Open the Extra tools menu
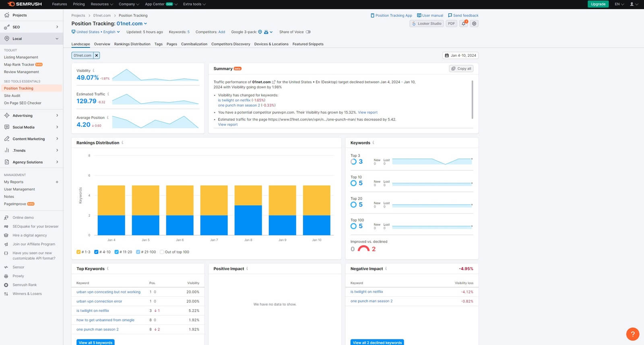The width and height of the screenshot is (644, 345). 194,4
